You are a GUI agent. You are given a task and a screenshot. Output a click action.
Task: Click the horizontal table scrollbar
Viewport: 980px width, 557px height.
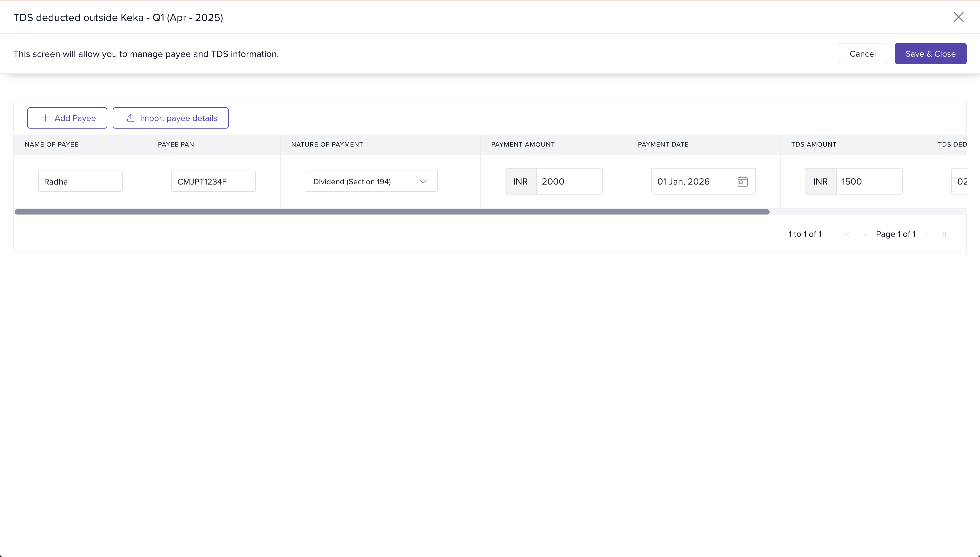pos(391,212)
